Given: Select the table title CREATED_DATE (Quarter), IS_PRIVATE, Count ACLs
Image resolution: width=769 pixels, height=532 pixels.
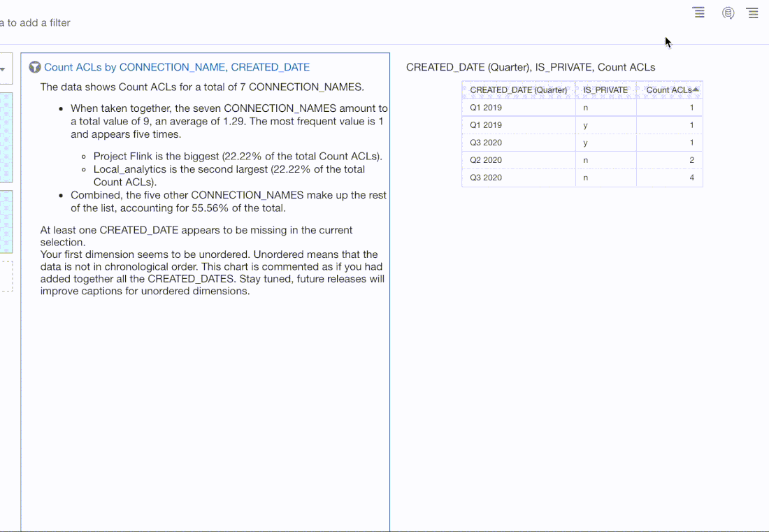Looking at the screenshot, I should pyautogui.click(x=531, y=67).
